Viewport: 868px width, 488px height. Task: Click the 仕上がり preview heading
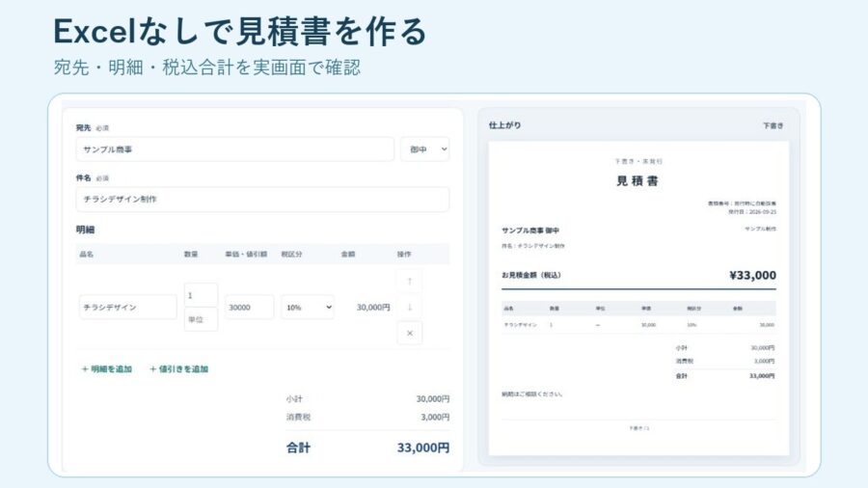click(x=504, y=125)
